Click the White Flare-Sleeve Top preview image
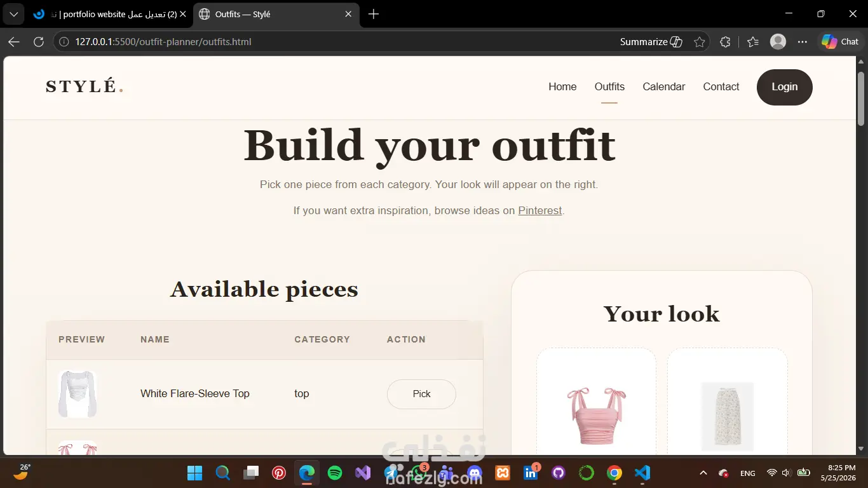The width and height of the screenshot is (868, 488). (x=78, y=394)
